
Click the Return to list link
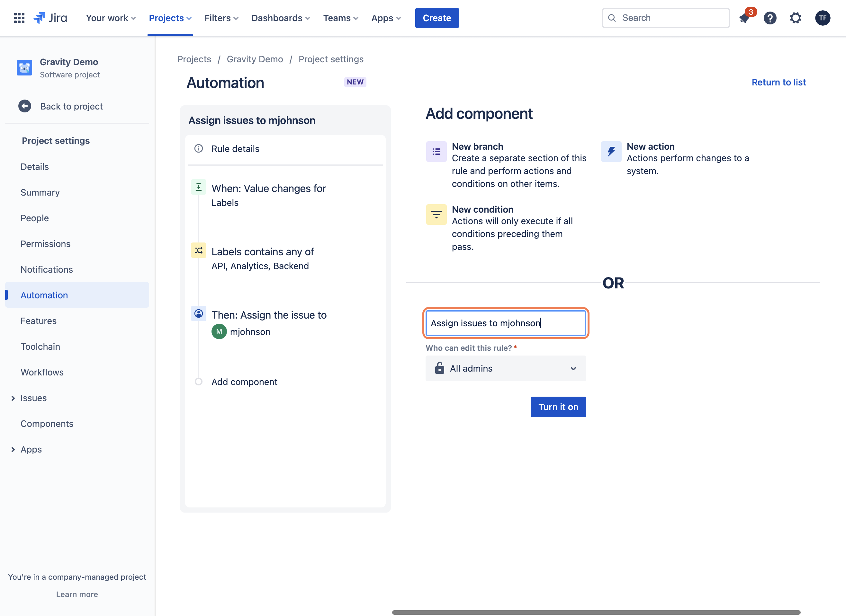(779, 82)
